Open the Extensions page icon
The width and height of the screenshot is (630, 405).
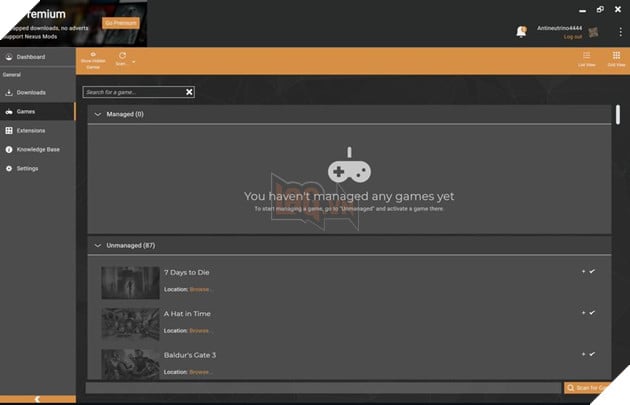[x=9, y=131]
